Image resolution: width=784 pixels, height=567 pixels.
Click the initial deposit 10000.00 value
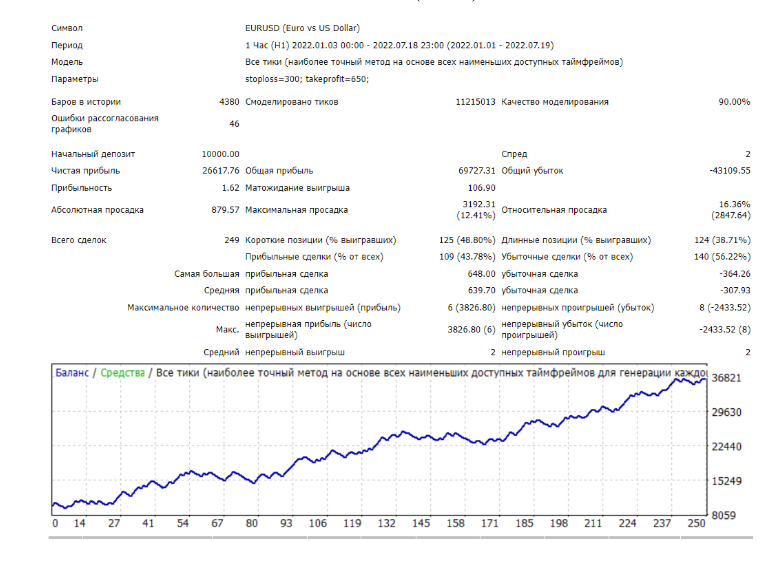pyautogui.click(x=220, y=154)
